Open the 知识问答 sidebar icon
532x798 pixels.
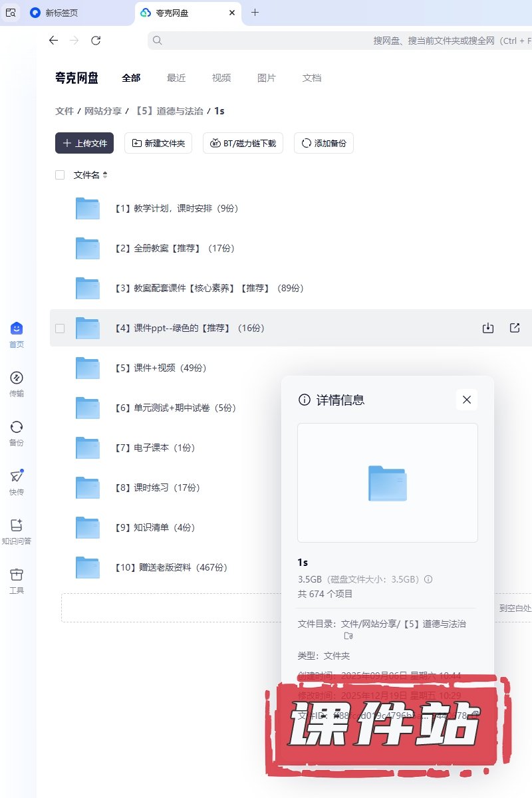pos(17,525)
